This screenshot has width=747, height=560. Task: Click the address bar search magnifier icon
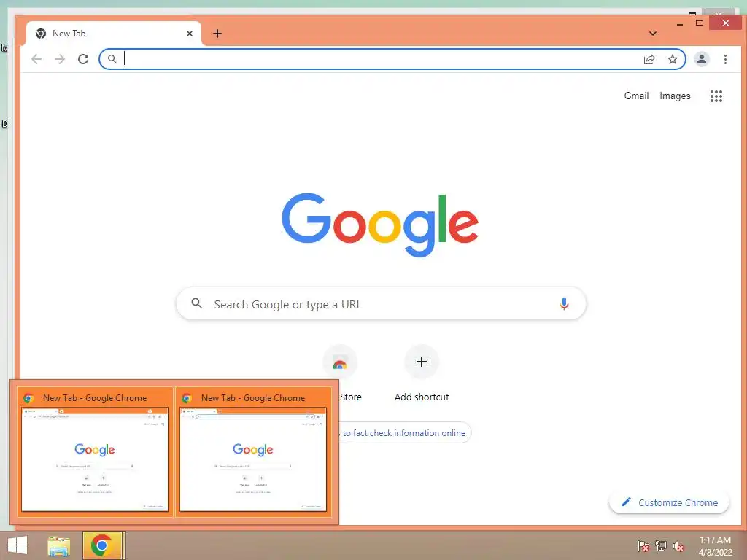coord(112,59)
